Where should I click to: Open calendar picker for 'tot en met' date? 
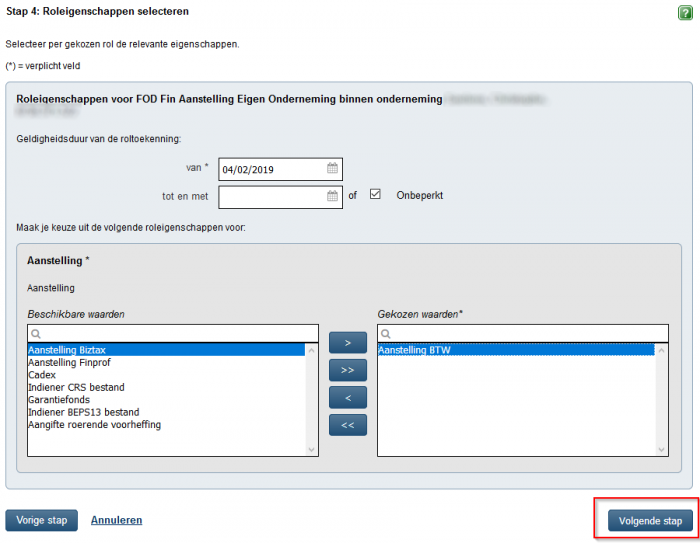[333, 196]
